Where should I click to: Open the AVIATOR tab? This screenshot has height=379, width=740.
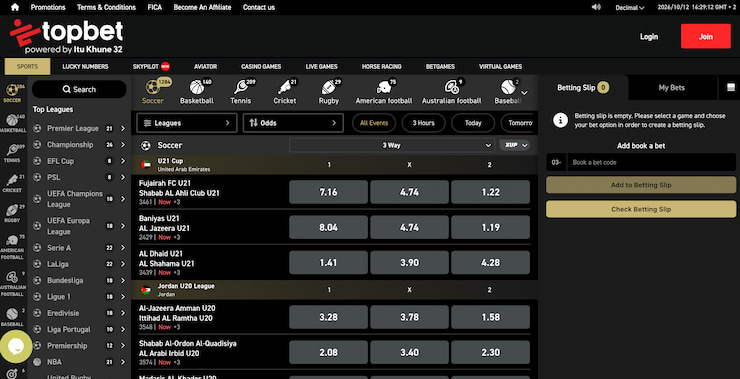pyautogui.click(x=205, y=67)
